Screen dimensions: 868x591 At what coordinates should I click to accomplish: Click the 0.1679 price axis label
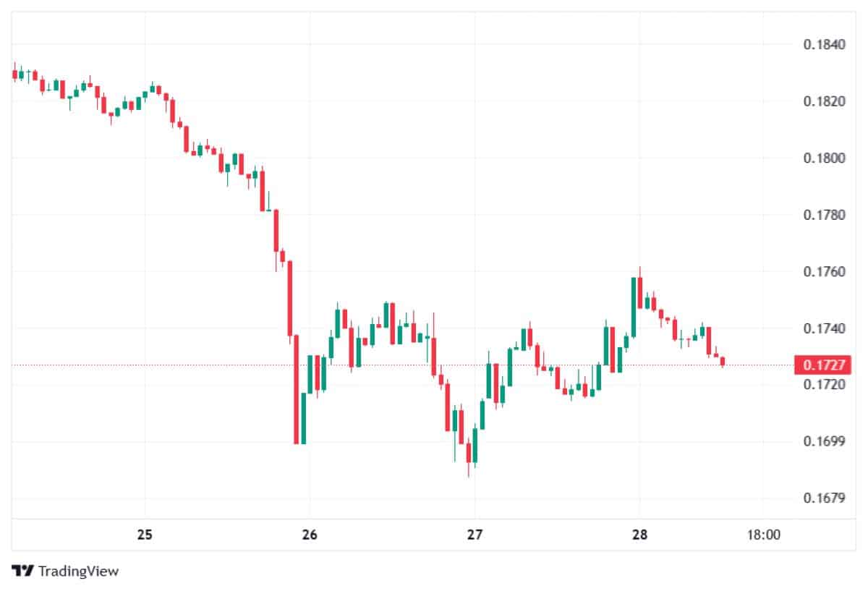(x=824, y=498)
